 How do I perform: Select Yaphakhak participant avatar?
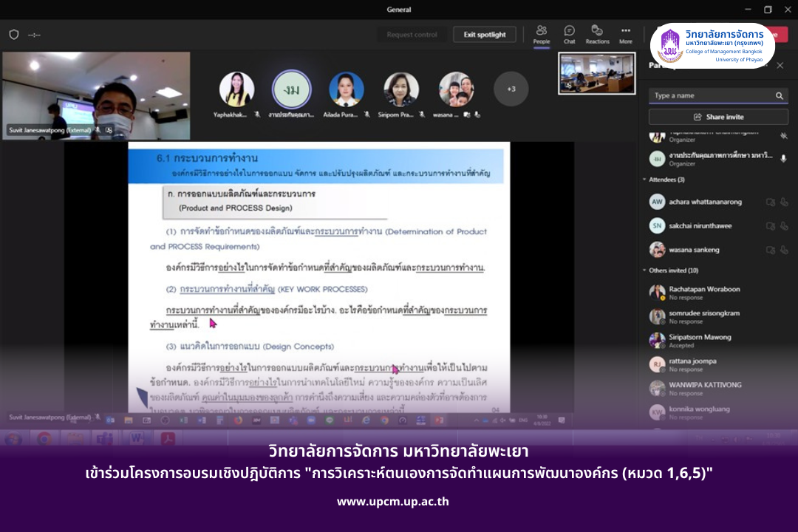click(x=236, y=89)
